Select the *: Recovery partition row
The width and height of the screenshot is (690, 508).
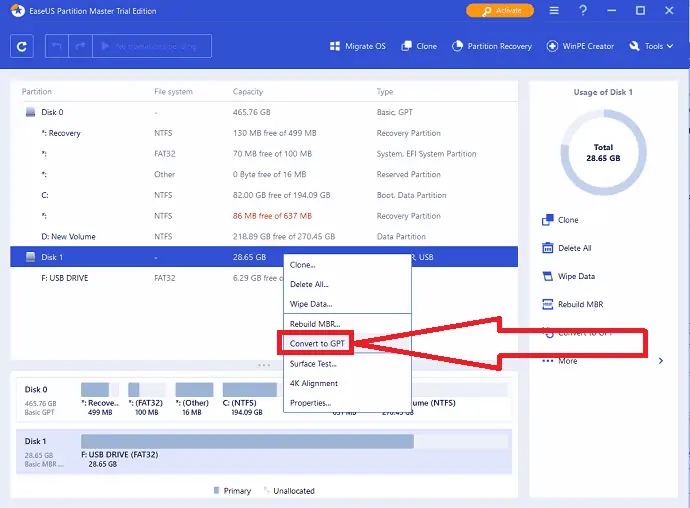[264, 133]
